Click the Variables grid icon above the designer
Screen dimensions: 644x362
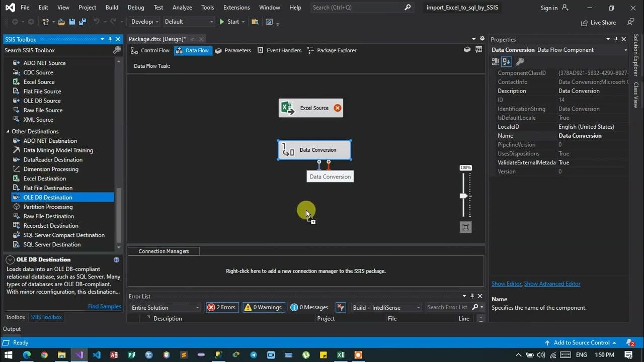pos(479,50)
